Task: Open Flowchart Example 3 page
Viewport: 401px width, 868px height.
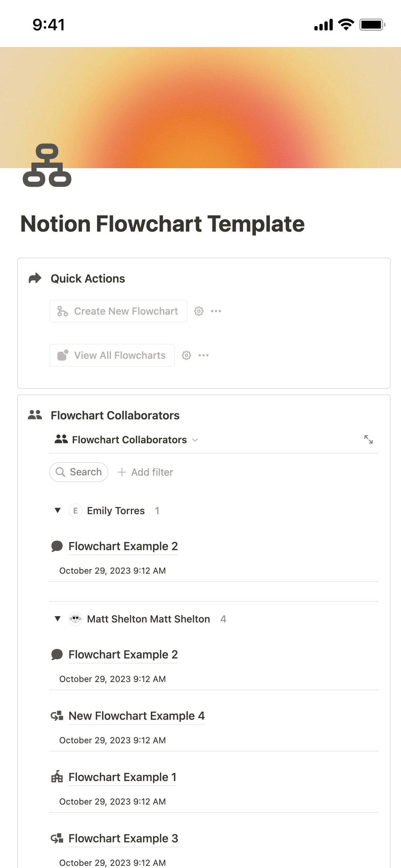Action: click(123, 838)
